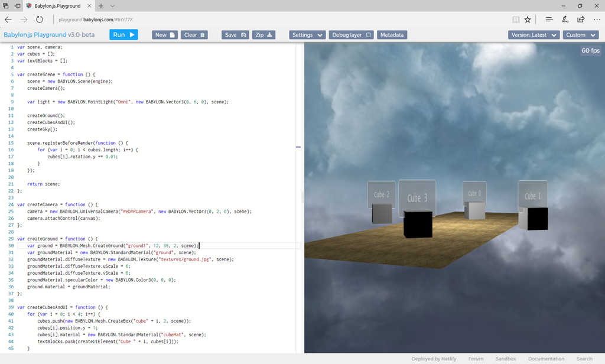
Task: Open the Settings dropdown
Action: (307, 35)
